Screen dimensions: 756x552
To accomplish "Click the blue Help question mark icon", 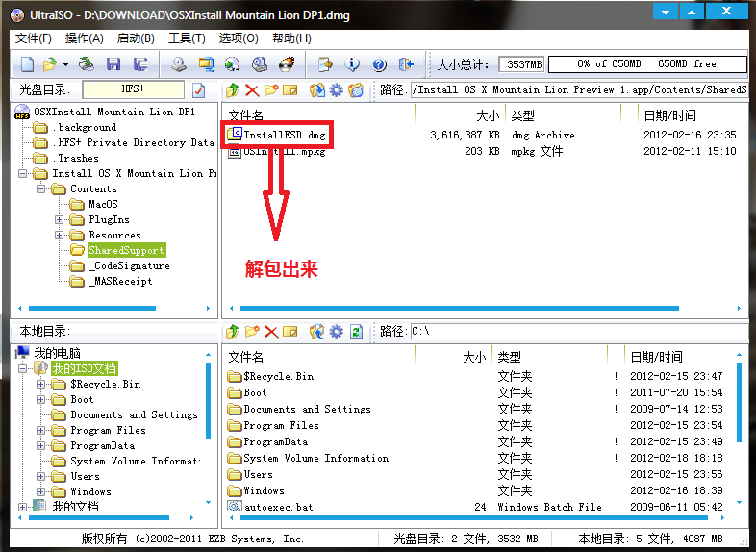I will coord(379,64).
